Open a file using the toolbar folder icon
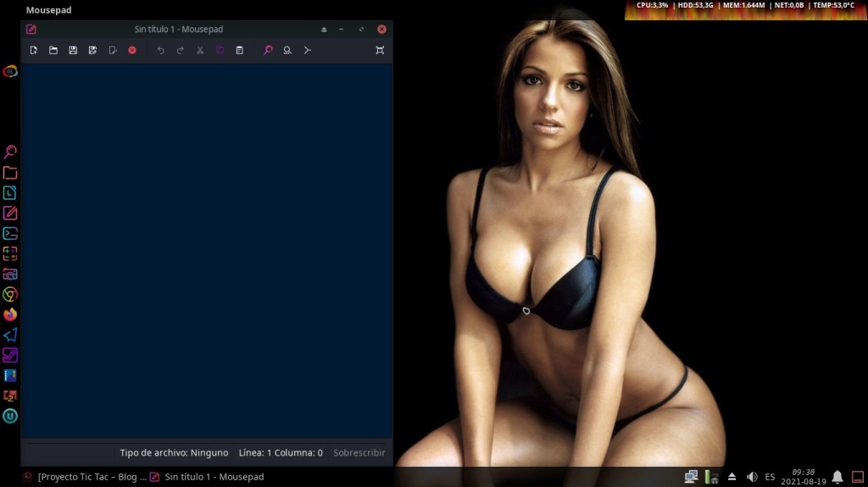The image size is (868, 487). tap(53, 51)
